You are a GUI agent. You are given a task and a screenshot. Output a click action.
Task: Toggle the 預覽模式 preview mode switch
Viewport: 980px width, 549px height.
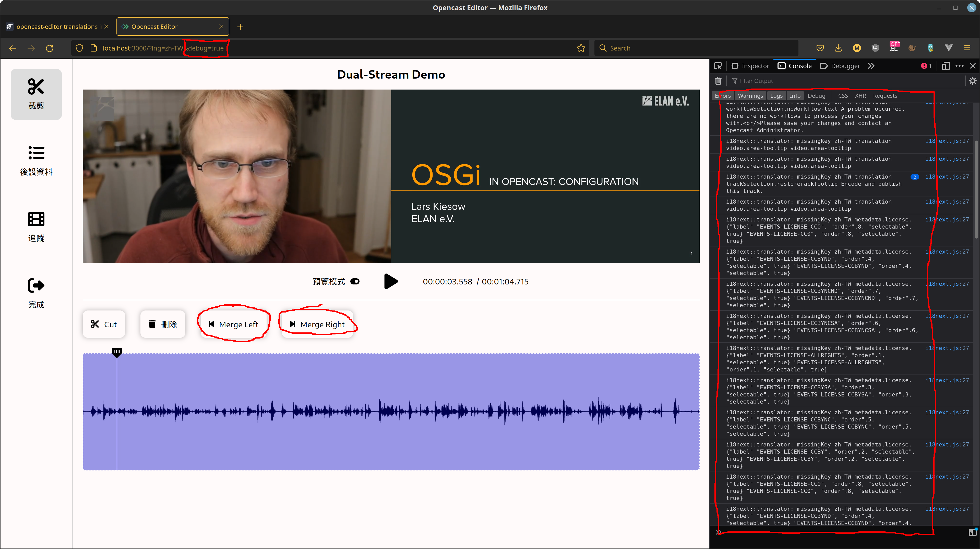[x=355, y=281]
